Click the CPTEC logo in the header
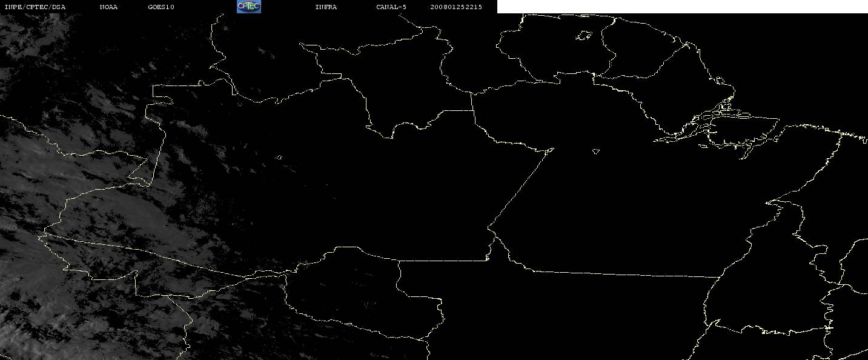The height and width of the screenshot is (360, 868). click(x=248, y=7)
